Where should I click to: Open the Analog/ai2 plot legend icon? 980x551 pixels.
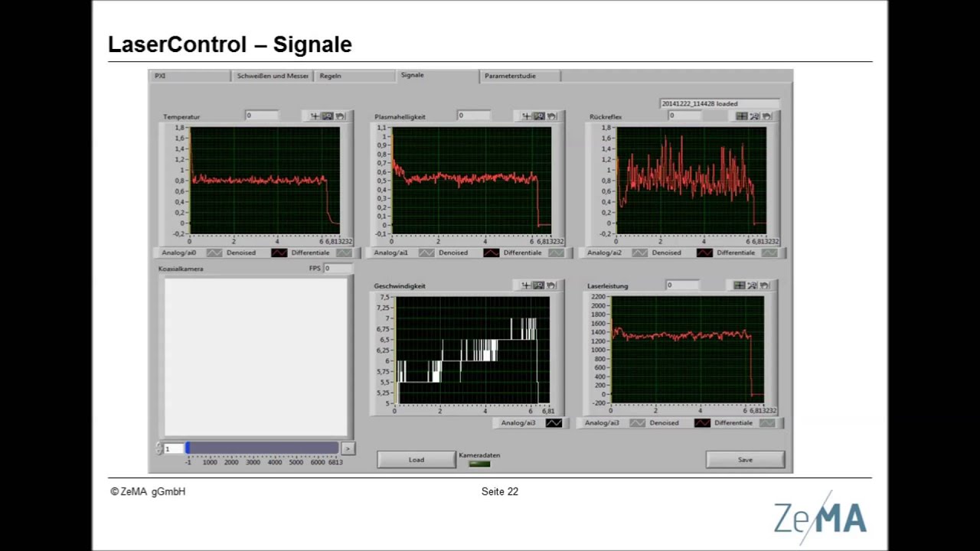click(639, 253)
